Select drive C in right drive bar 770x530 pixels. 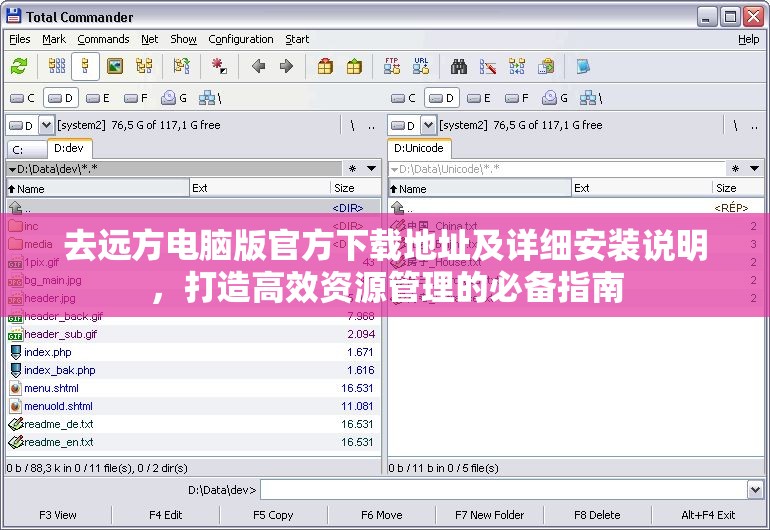(x=404, y=98)
